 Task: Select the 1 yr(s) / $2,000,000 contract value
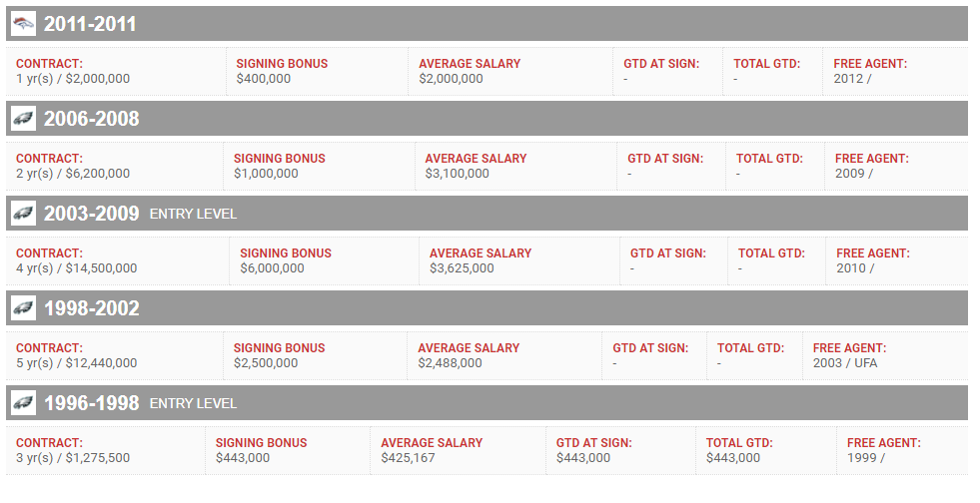pos(73,79)
